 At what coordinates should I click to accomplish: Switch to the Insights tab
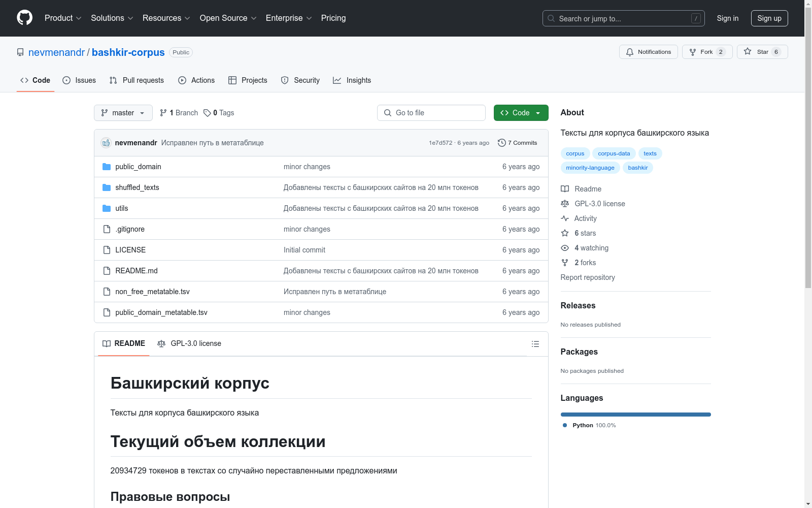pos(352,80)
